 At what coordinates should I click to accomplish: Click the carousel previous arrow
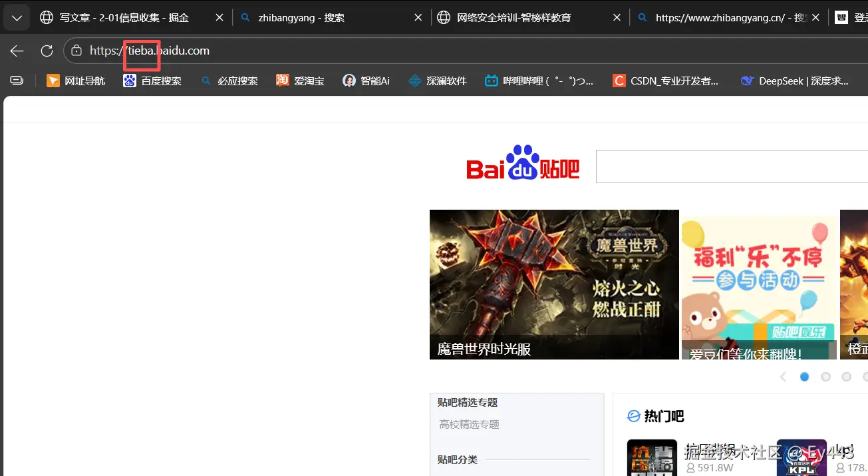pos(783,377)
